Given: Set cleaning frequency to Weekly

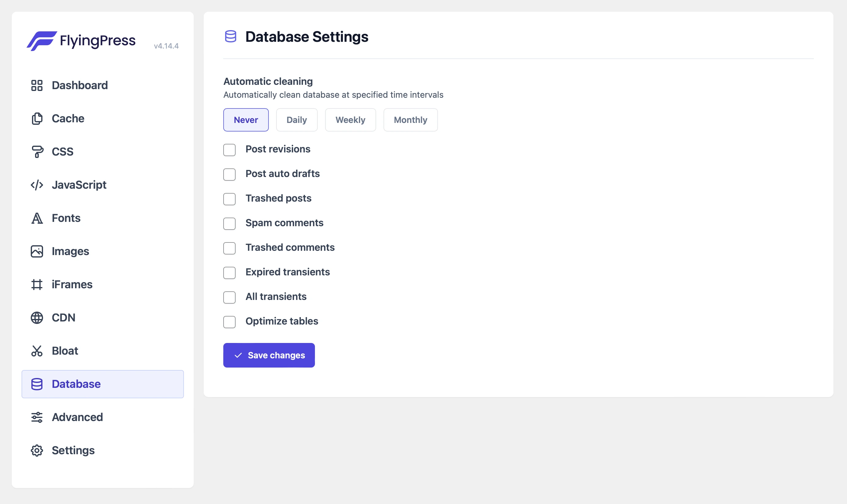Looking at the screenshot, I should [x=350, y=120].
